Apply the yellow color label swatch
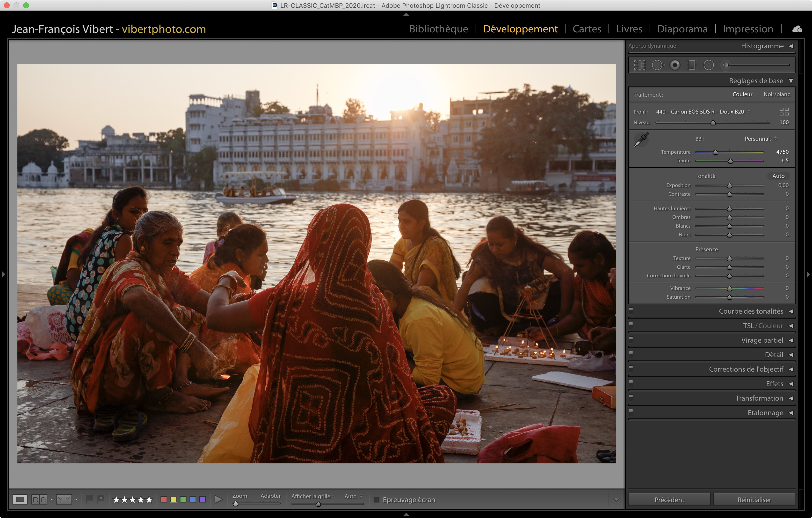 click(x=173, y=499)
